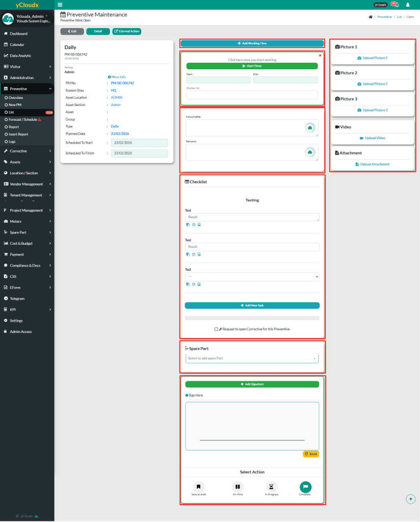Open the user profile icon in header
Screen dimensions: 420x522
click(407, 5)
